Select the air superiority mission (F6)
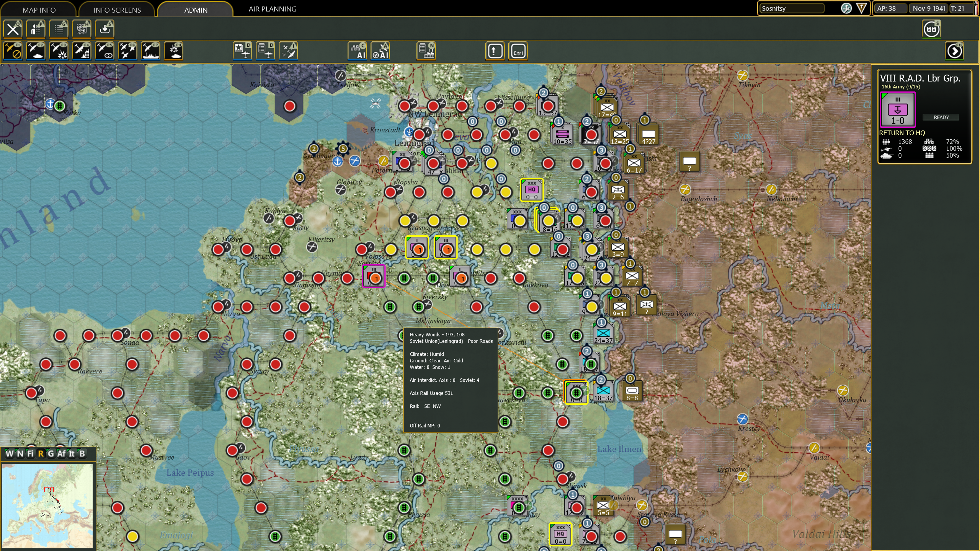 point(127,51)
